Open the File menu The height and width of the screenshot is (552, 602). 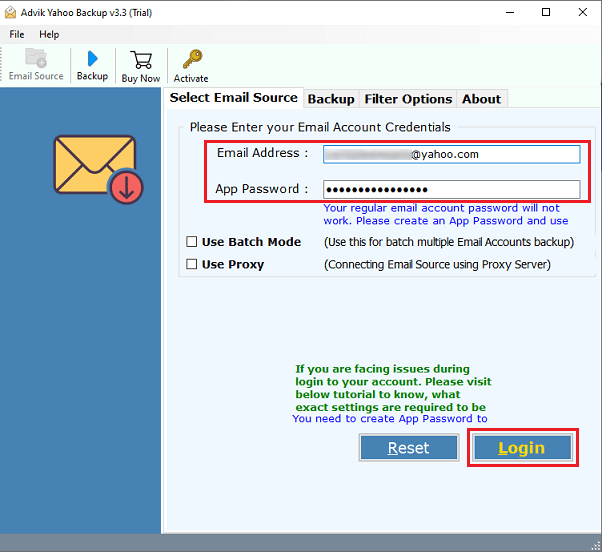(17, 35)
